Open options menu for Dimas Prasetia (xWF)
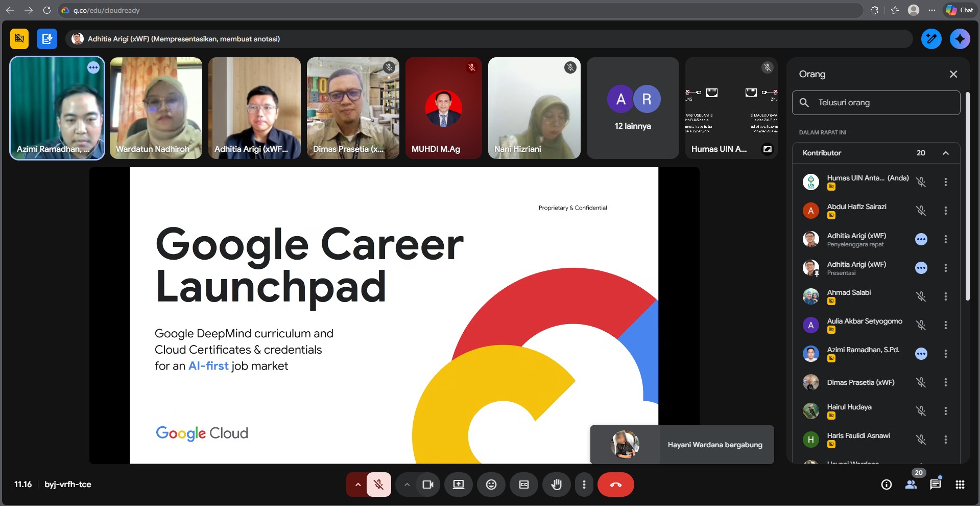The image size is (980, 506). coord(946,382)
